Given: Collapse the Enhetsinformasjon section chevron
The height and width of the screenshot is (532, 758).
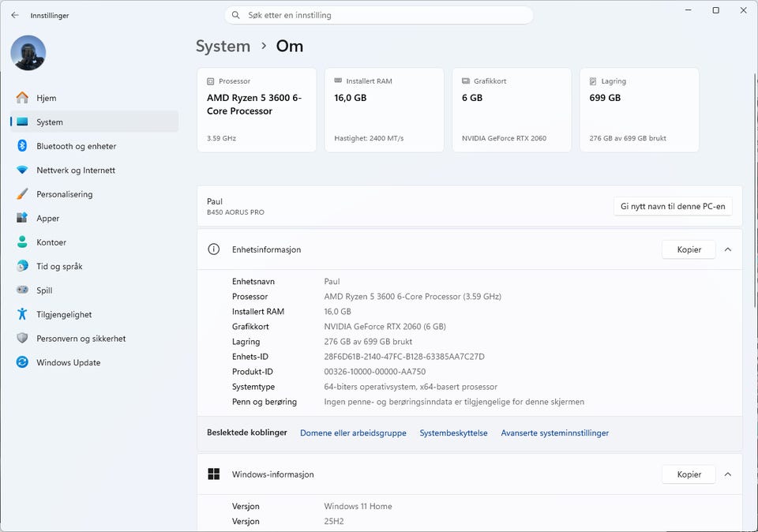Looking at the screenshot, I should pos(728,249).
